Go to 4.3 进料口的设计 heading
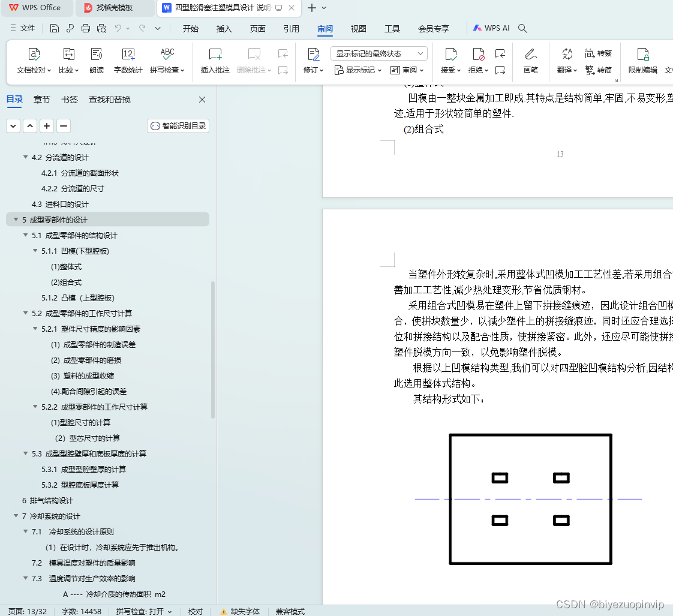 [x=60, y=205]
